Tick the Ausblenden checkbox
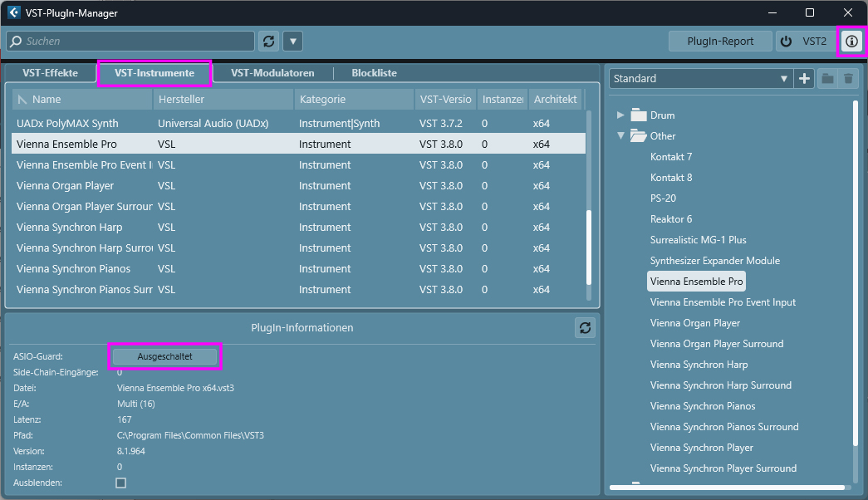The width and height of the screenshot is (868, 500). [120, 483]
